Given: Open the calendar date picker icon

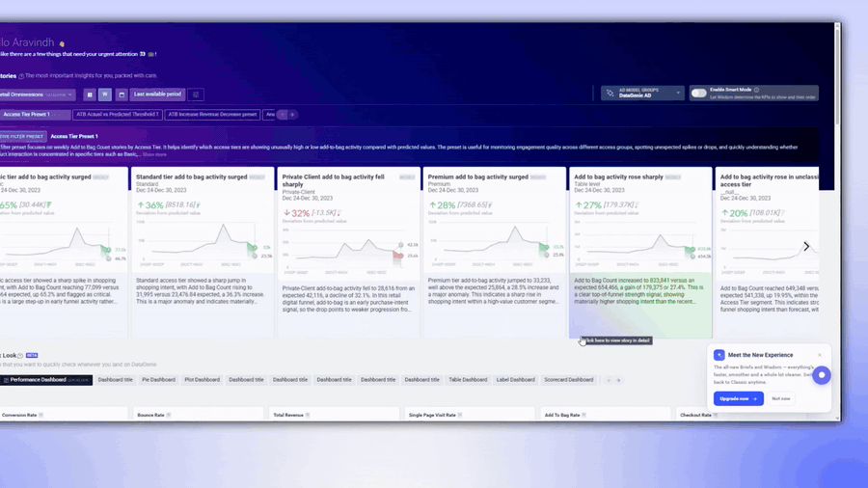Looking at the screenshot, I should (122, 95).
